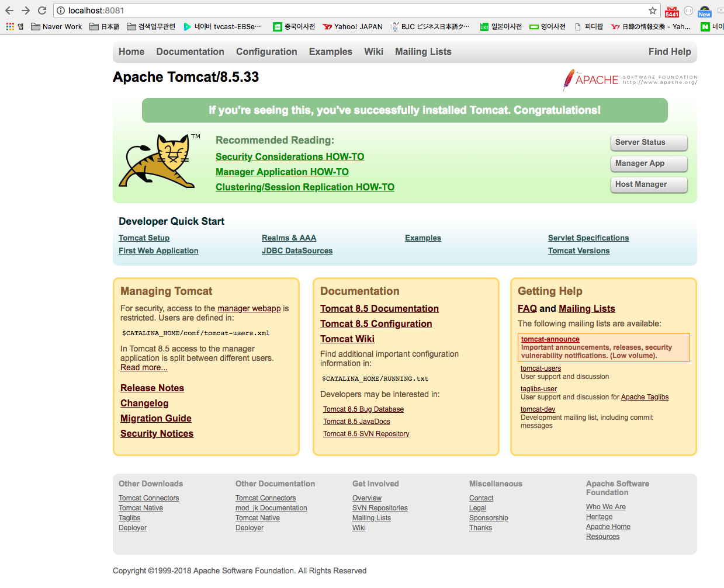
Task: Open Examples in the top navigation bar
Action: (x=331, y=51)
